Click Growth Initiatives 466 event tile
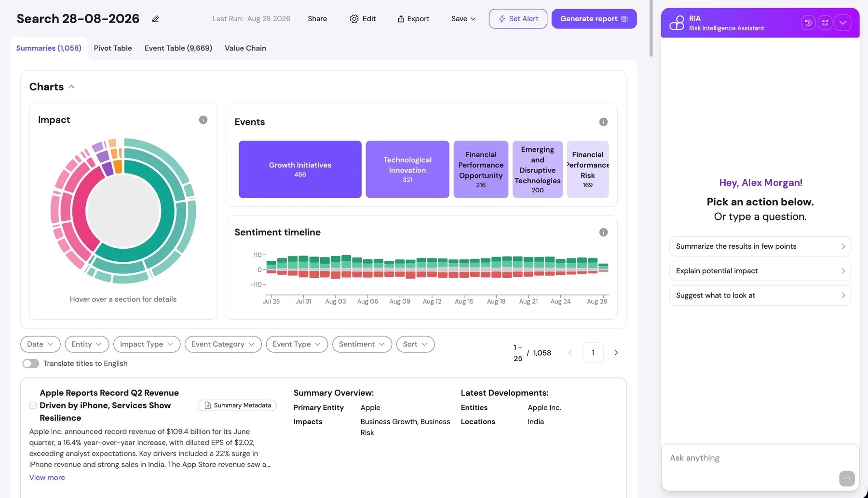The width and height of the screenshot is (868, 498). 300,169
